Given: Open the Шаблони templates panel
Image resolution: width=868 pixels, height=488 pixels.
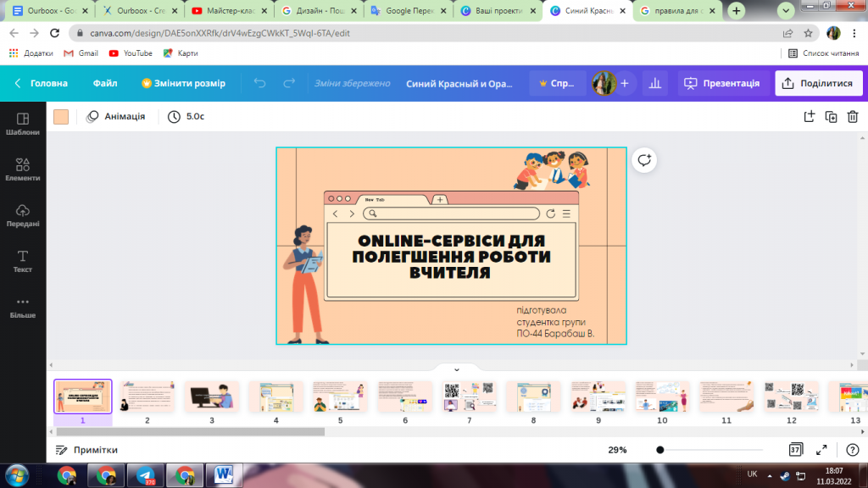Looking at the screenshot, I should [x=22, y=124].
